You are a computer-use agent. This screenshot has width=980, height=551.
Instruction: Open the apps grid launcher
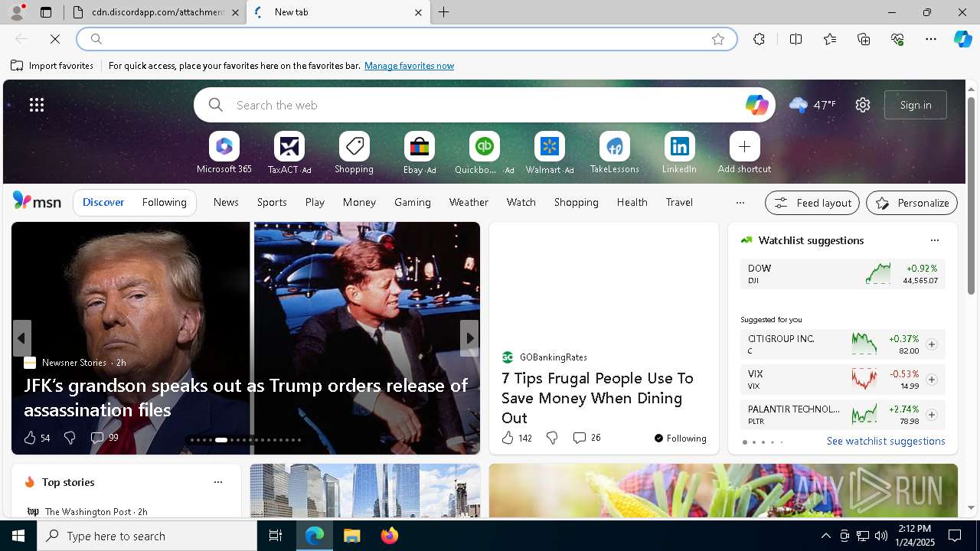(37, 105)
